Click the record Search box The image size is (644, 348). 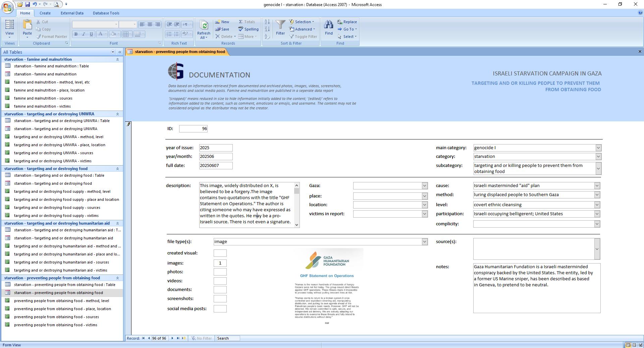tap(228, 338)
